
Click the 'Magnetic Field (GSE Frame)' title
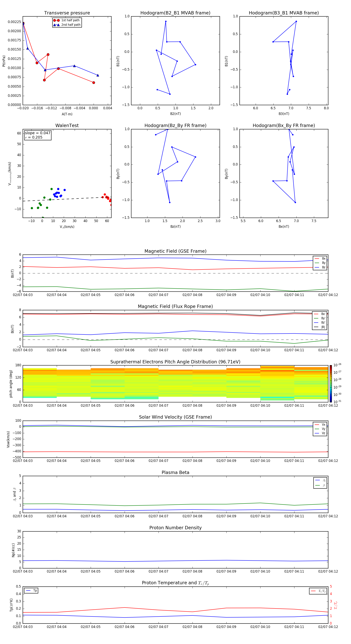175,251
